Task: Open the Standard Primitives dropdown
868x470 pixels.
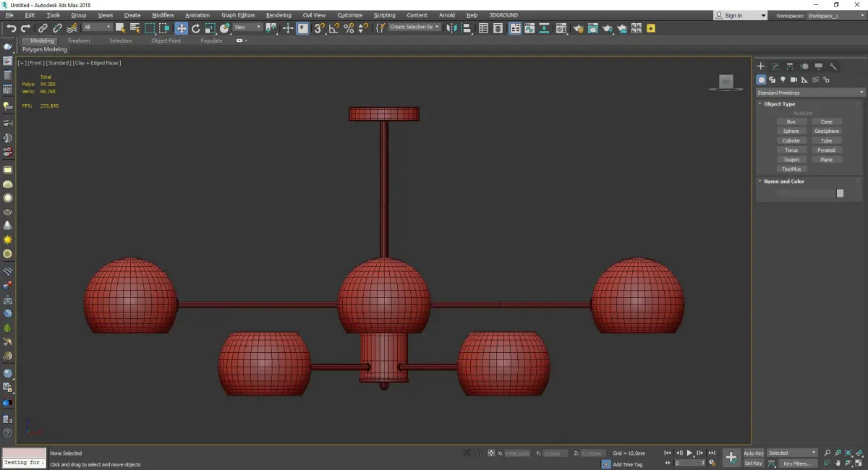Action: (x=810, y=93)
